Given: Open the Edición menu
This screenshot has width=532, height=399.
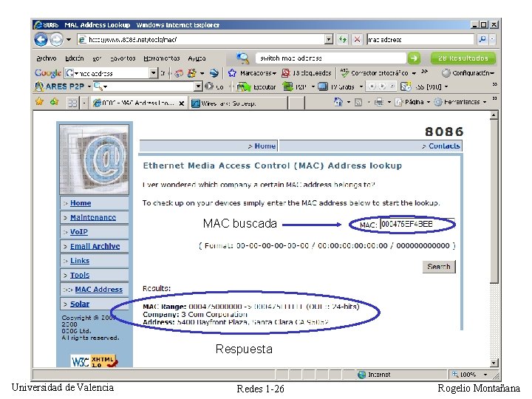Looking at the screenshot, I should tap(75, 58).
